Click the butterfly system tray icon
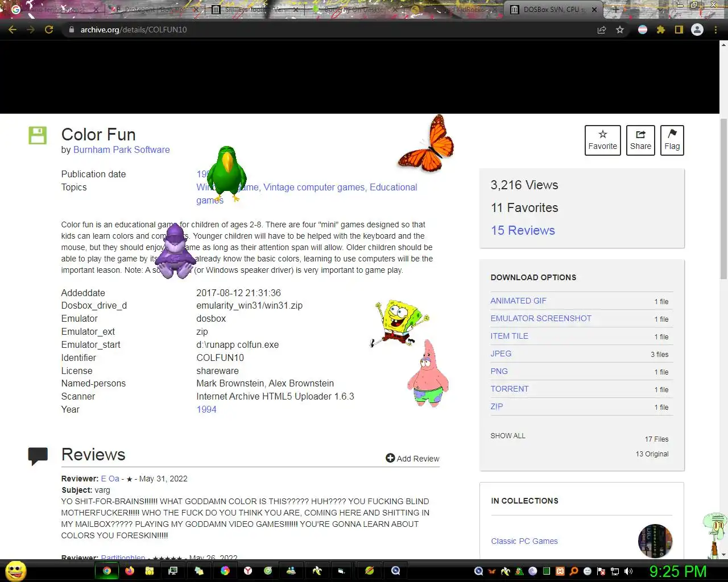The image size is (728, 582). [x=493, y=571]
